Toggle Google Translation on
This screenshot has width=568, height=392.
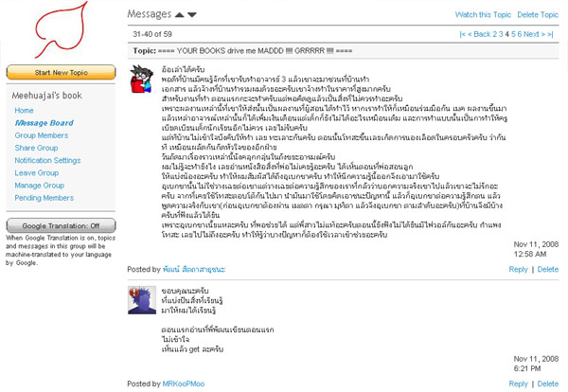tap(60, 226)
